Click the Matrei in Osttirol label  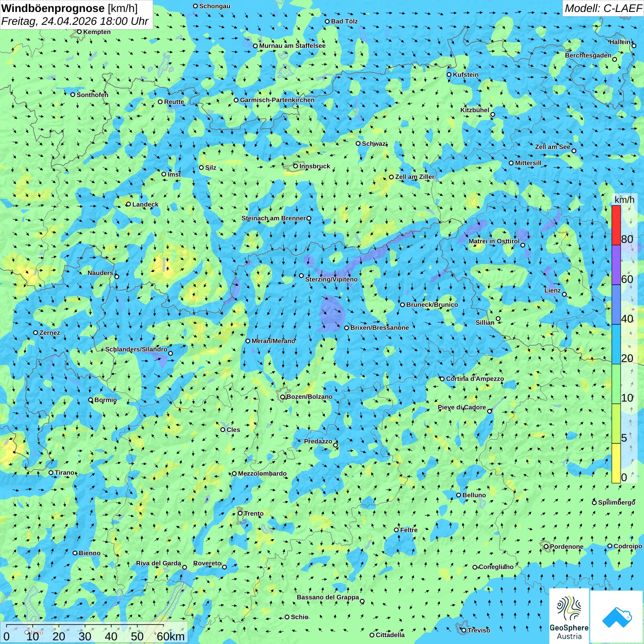coord(494,241)
